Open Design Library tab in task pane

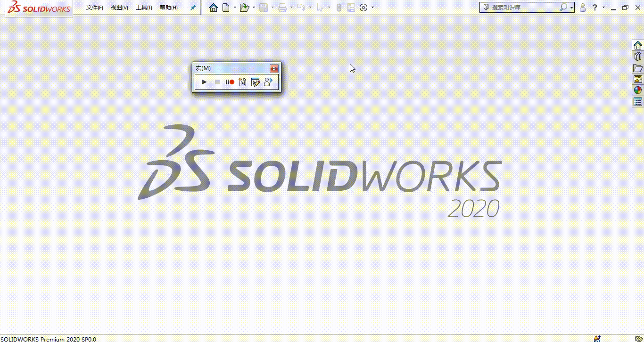(638, 57)
